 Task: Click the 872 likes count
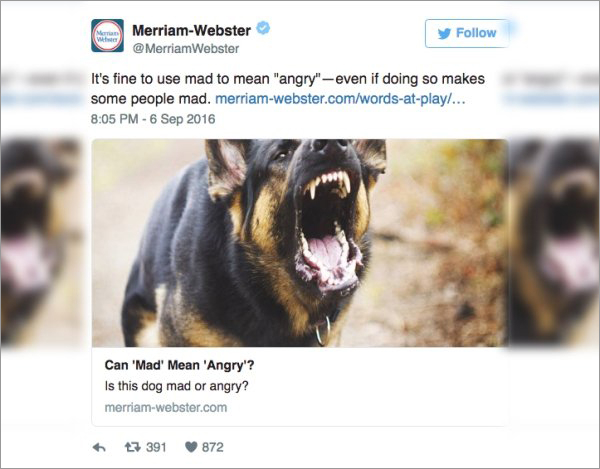click(212, 447)
